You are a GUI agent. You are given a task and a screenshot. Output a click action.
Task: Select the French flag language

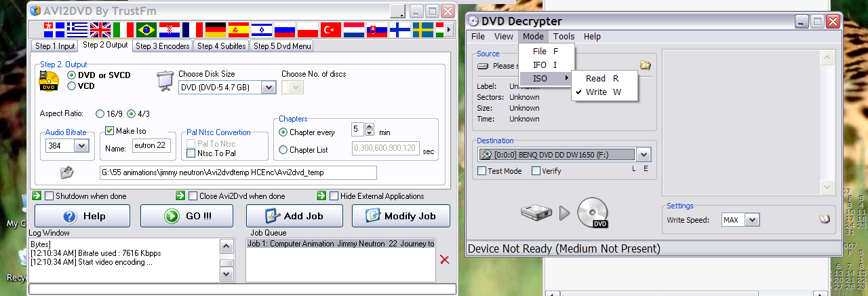point(192,30)
